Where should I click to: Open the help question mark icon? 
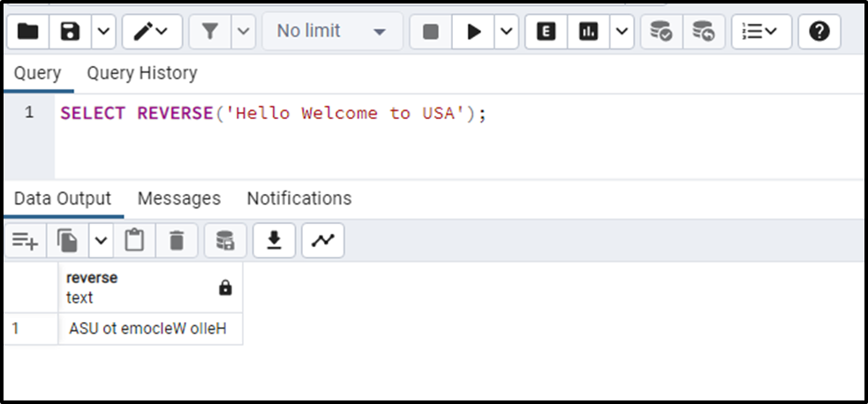pyautogui.click(x=819, y=32)
